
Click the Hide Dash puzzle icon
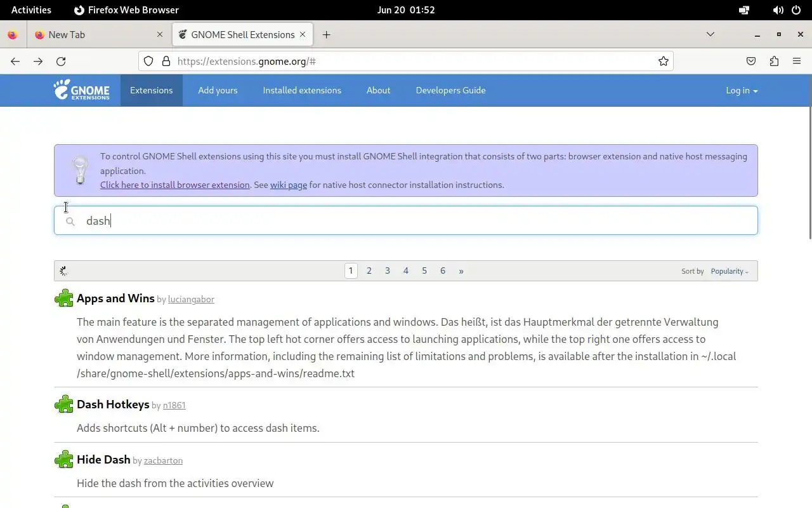click(64, 459)
